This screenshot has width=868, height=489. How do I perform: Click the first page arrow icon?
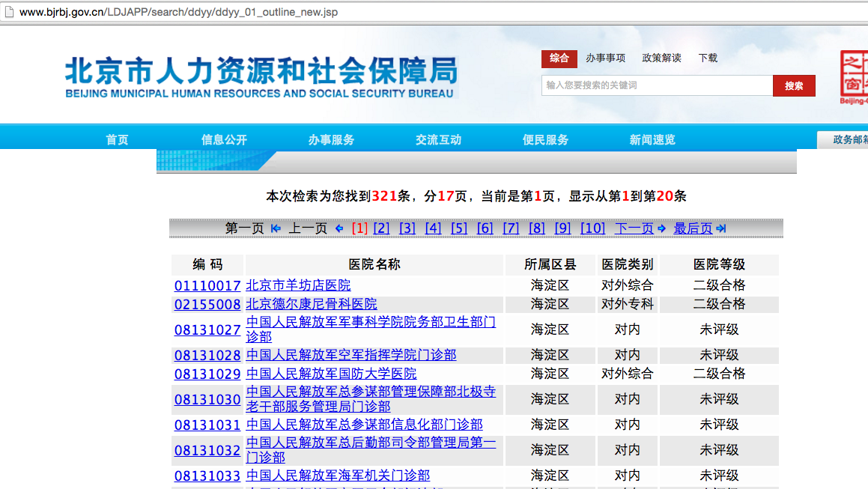(x=276, y=228)
